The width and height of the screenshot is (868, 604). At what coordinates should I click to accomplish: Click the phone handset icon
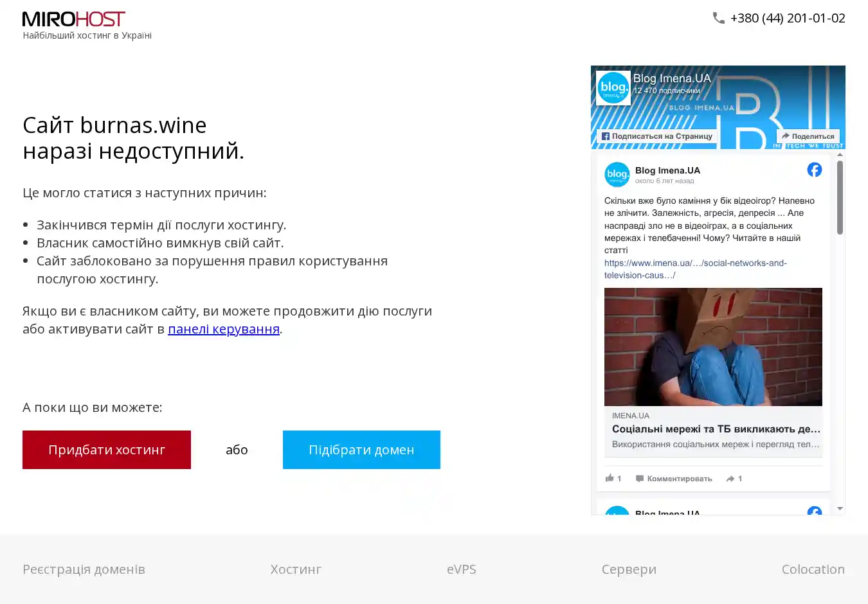[x=719, y=18]
